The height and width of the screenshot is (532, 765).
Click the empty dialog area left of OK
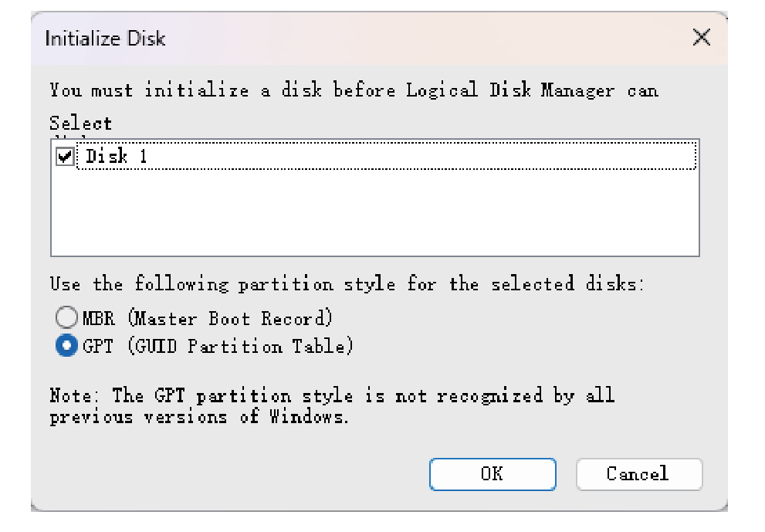[x=232, y=474]
